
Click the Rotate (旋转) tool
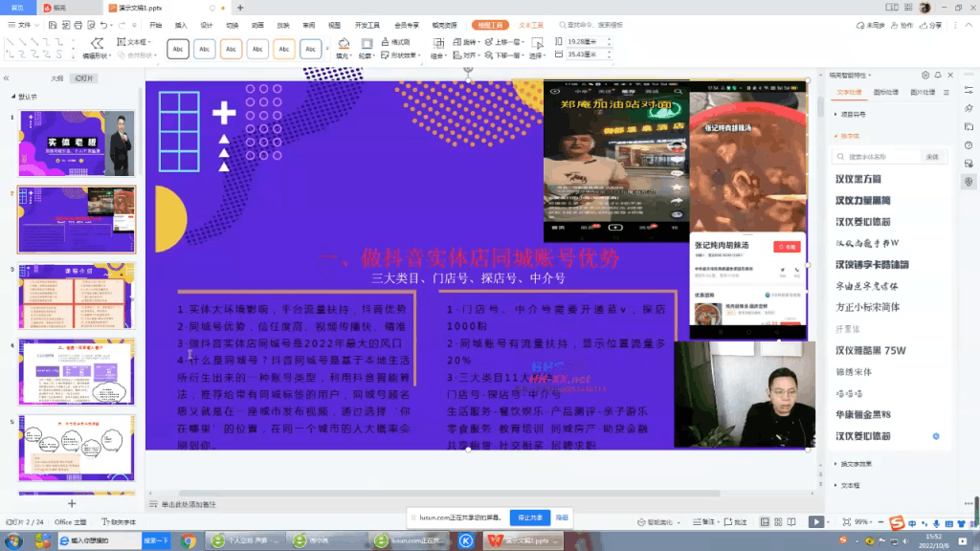[x=465, y=42]
